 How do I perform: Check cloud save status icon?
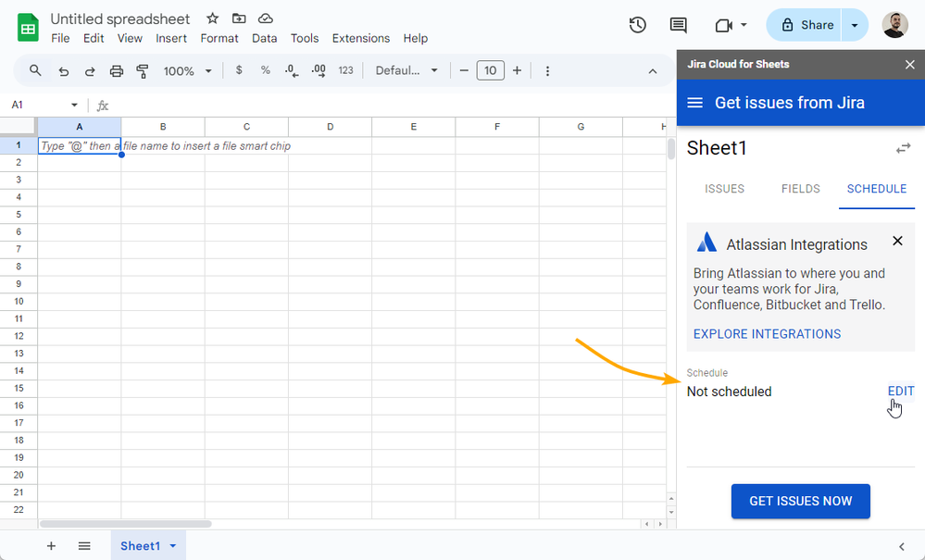pos(266,19)
